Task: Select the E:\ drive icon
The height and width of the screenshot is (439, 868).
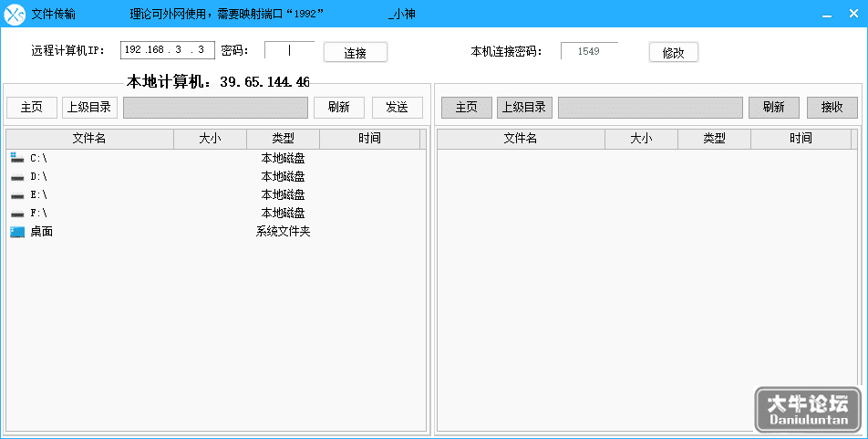Action: click(17, 195)
